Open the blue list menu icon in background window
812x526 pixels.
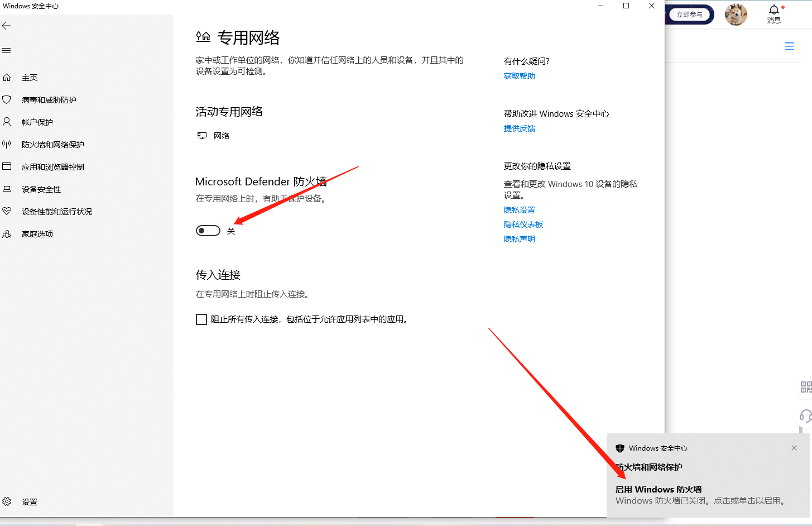[789, 46]
